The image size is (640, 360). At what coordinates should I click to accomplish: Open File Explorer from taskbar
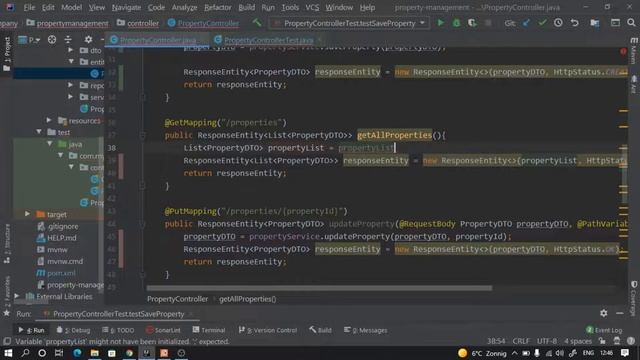point(95,353)
